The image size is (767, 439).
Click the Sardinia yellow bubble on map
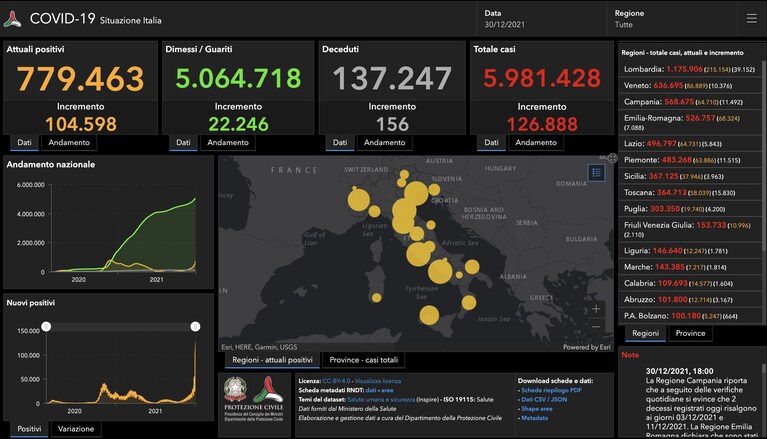(376, 298)
